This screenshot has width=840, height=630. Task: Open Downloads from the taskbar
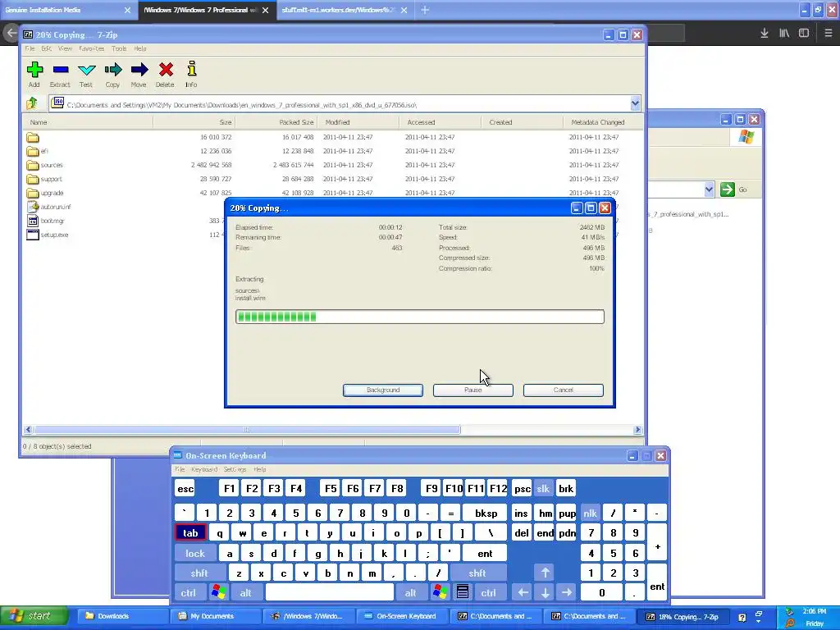click(121, 616)
